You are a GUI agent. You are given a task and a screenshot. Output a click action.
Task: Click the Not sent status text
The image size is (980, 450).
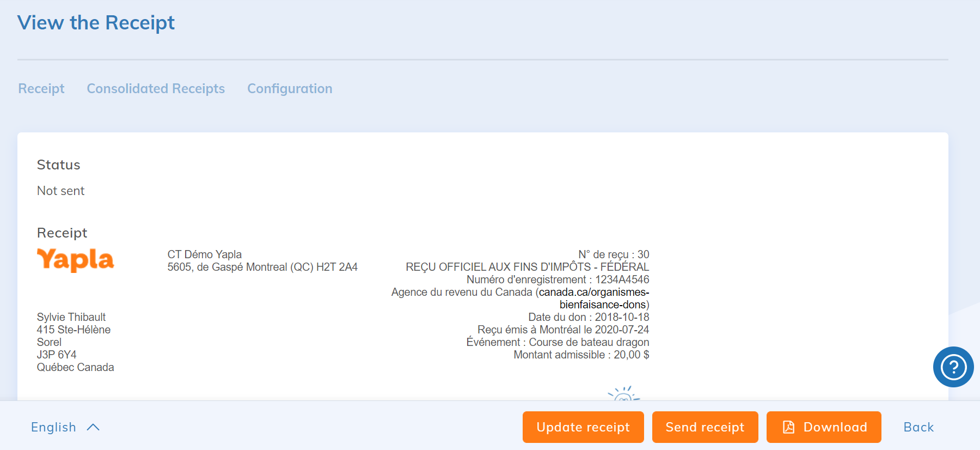(x=60, y=191)
